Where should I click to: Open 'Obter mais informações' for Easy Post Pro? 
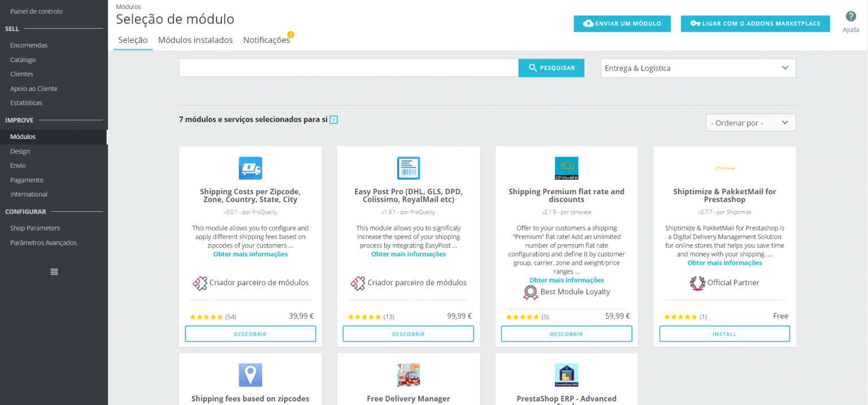[409, 254]
